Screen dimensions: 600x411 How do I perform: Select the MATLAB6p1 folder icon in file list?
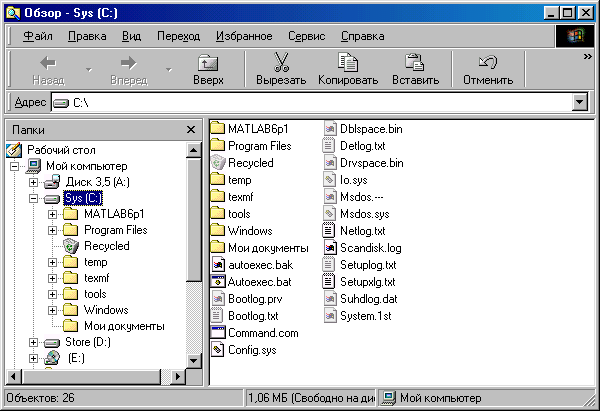coord(218,128)
